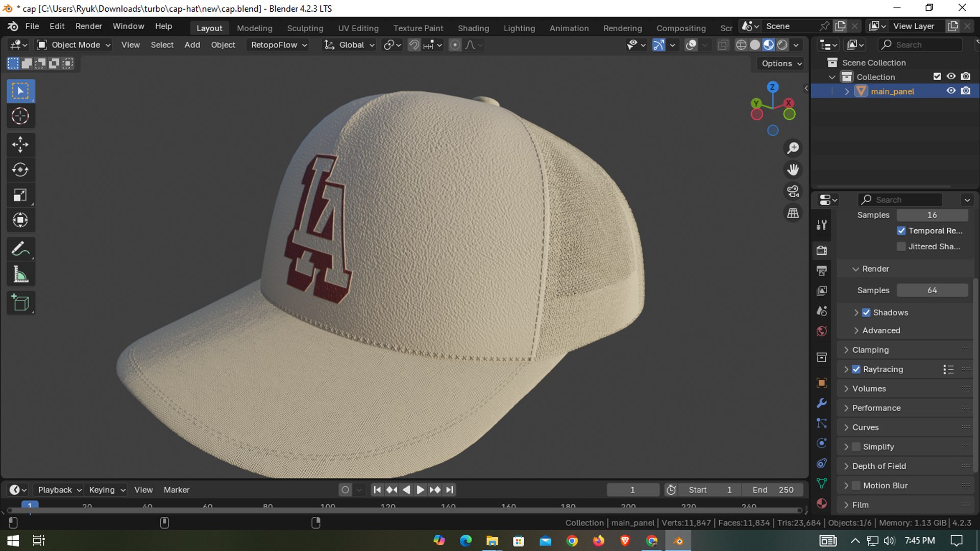Switch to the Sculpting workspace tab
Viewport: 980px width, 551px height.
[305, 28]
